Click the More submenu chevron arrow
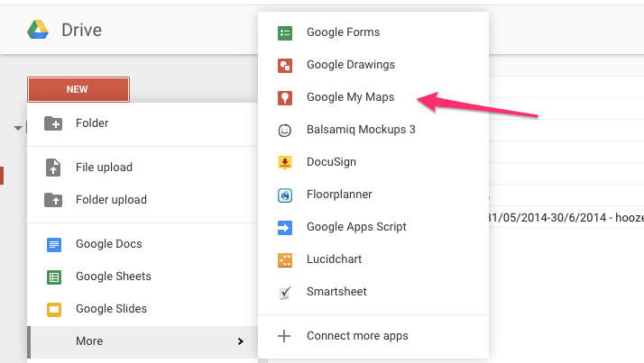The image size is (644, 363). (241, 341)
